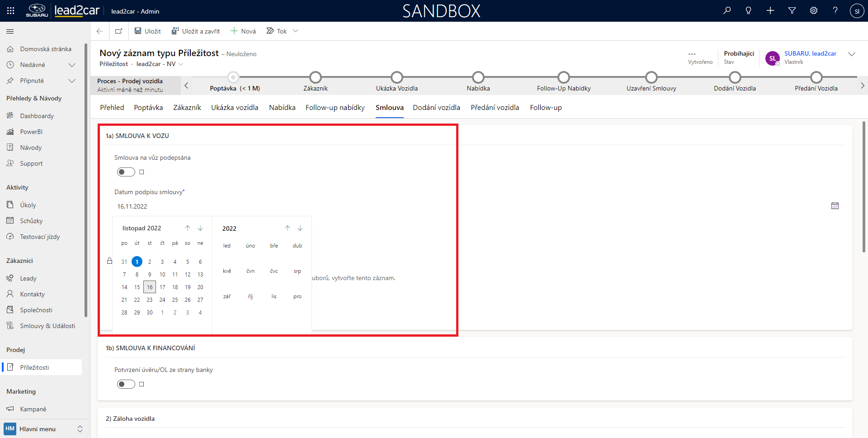Go back with the arrow icon
This screenshot has width=868, height=438.
[100, 31]
